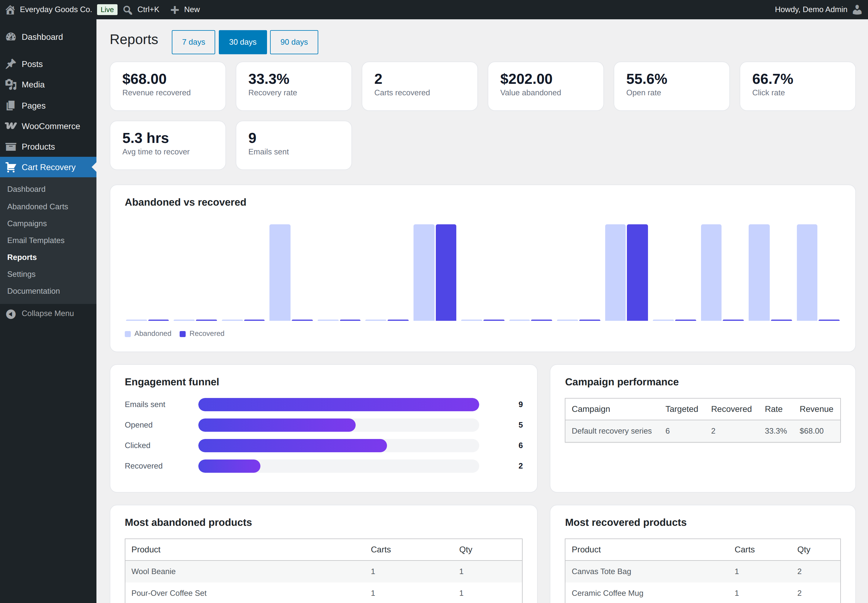
Task: Click the Clicked funnel progress bar
Action: pos(338,445)
